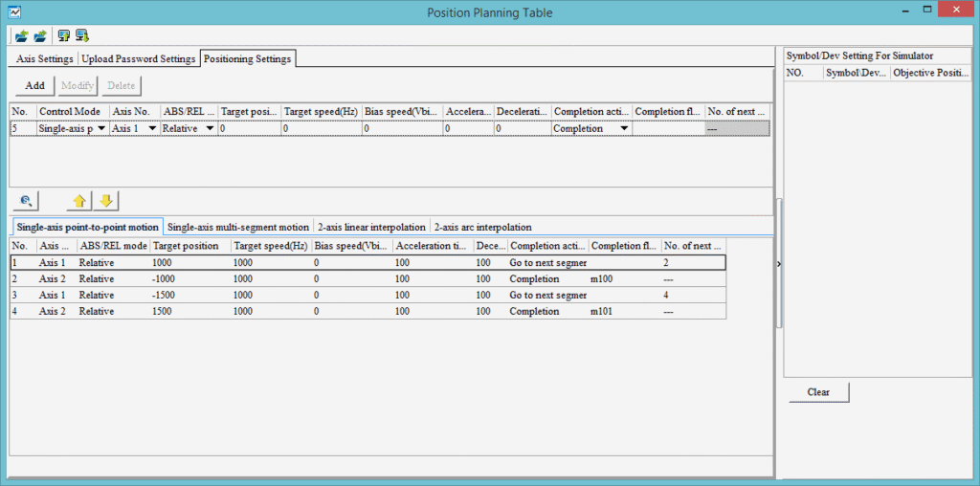Expand the ABS/REL Relative dropdown
Viewport: 980px width, 486px height.
[x=209, y=129]
